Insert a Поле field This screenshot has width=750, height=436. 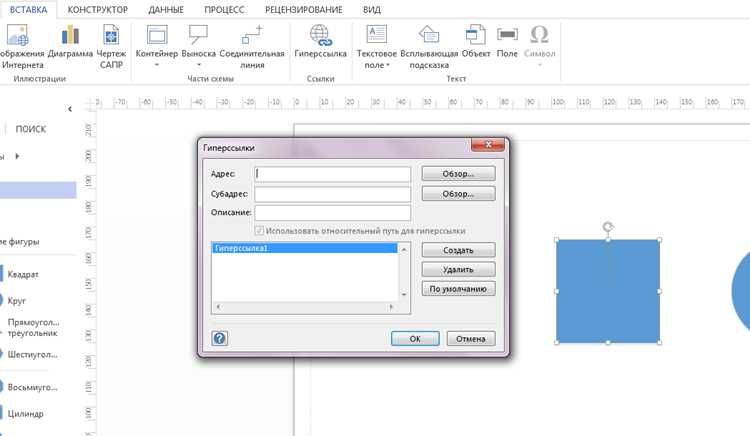point(507,42)
